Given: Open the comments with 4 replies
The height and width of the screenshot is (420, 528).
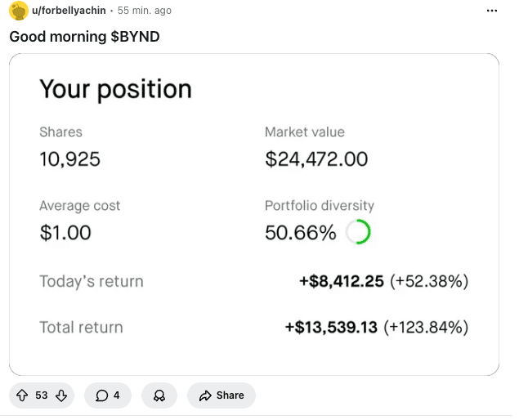Looking at the screenshot, I should (x=108, y=395).
